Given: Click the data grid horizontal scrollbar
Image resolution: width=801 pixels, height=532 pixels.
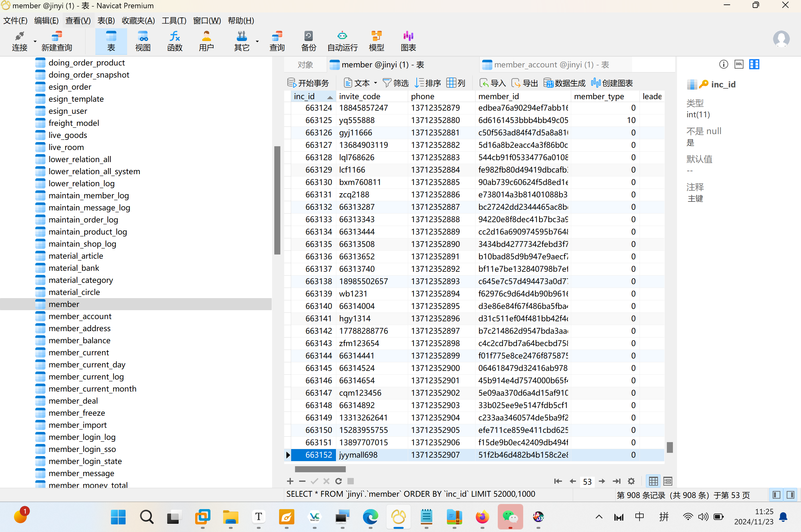Looking at the screenshot, I should (320, 469).
